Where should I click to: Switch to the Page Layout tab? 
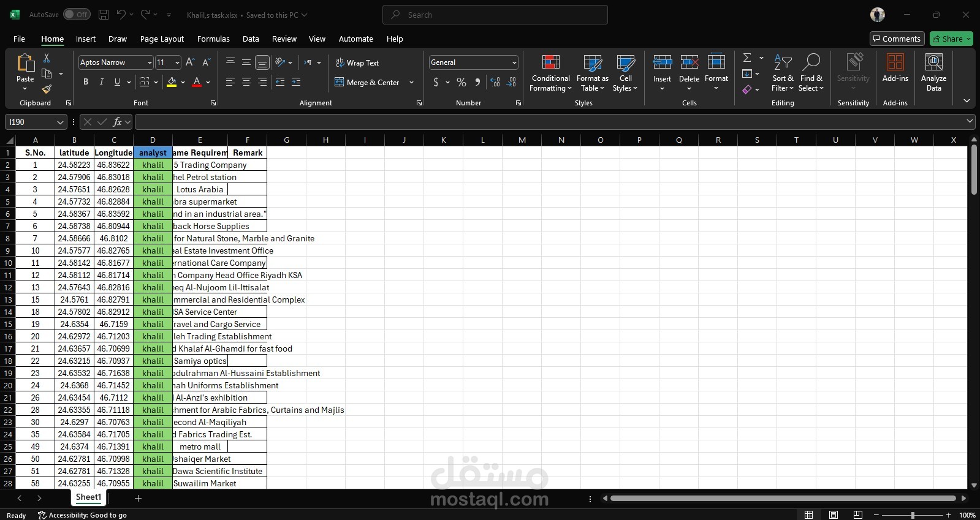162,39
